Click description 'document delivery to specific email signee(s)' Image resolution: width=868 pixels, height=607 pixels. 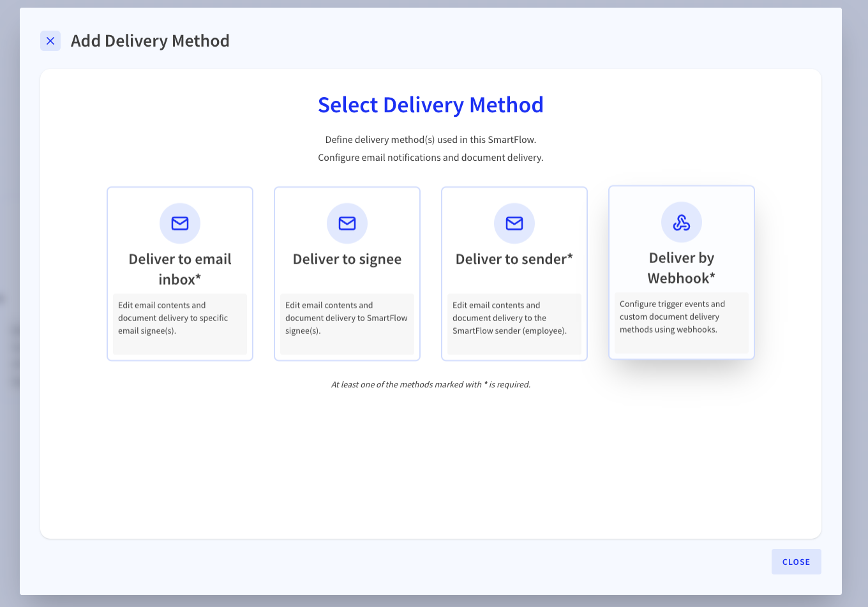[173, 318]
